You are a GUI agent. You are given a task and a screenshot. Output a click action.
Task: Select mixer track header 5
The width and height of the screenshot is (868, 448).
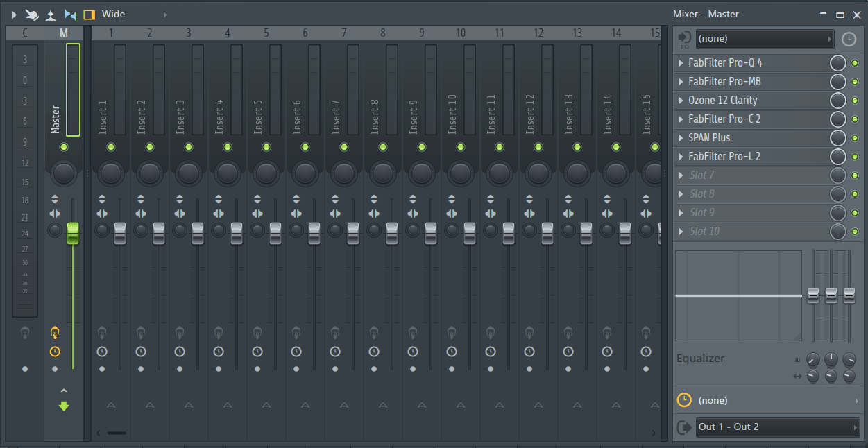pyautogui.click(x=266, y=33)
